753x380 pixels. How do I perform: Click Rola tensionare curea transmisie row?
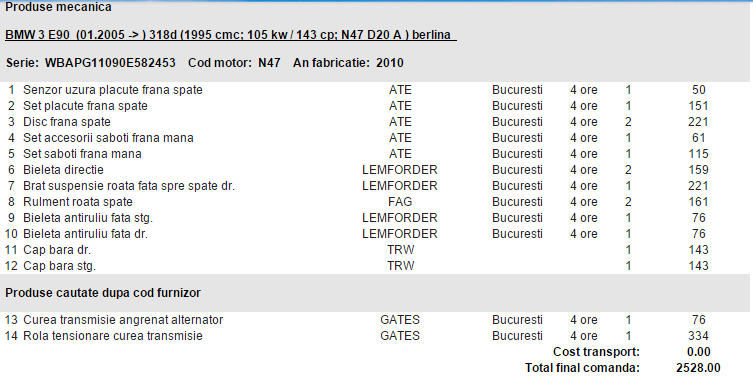tap(375, 336)
